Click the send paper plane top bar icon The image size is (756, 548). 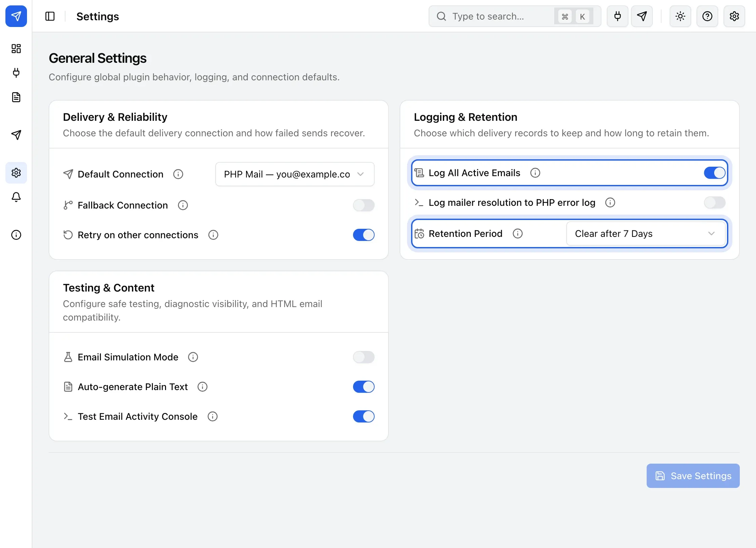(x=642, y=16)
